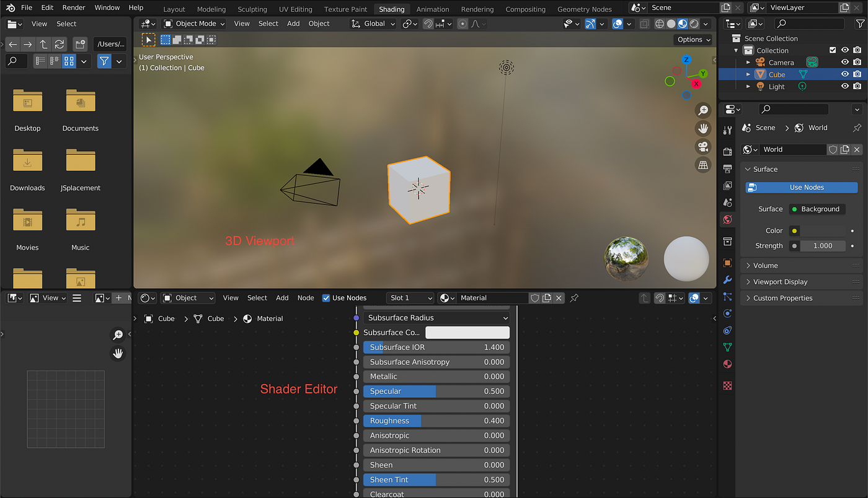Screen dimensions: 868x498
Task: Disable rendering of the Light object
Action: (857, 86)
